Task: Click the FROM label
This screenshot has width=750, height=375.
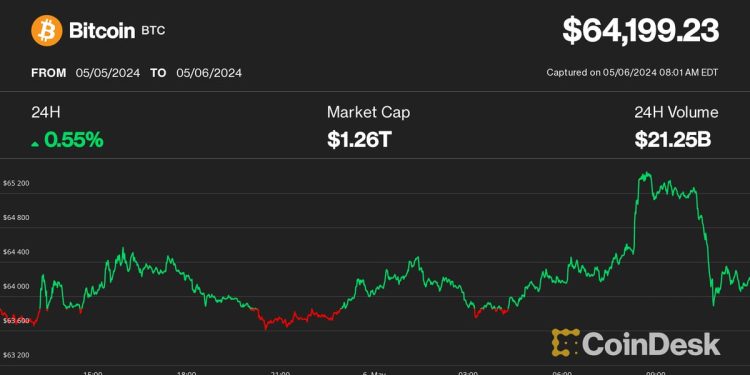Action: pos(49,73)
